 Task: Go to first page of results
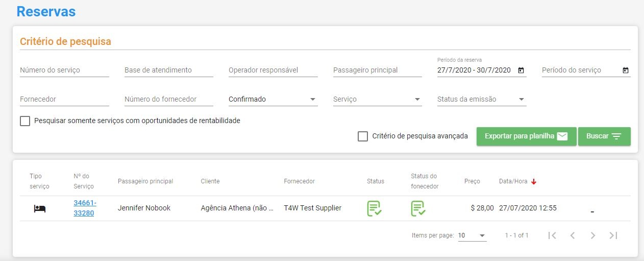tap(552, 235)
